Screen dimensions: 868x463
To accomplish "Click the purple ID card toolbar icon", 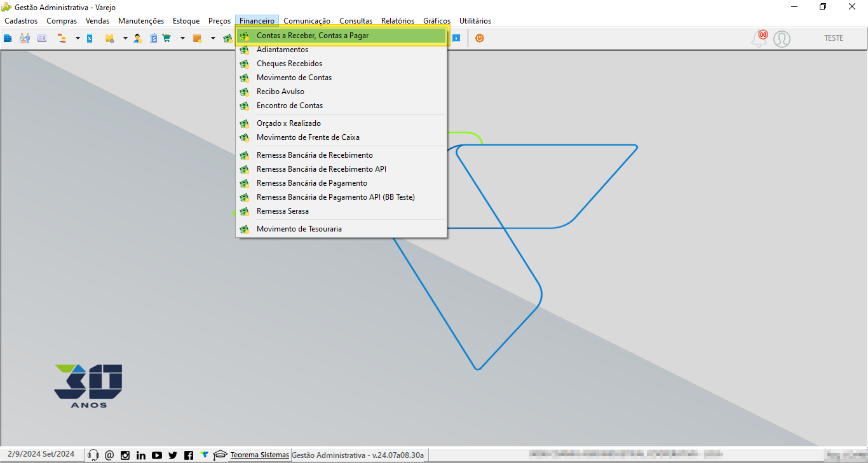I will coord(42,38).
